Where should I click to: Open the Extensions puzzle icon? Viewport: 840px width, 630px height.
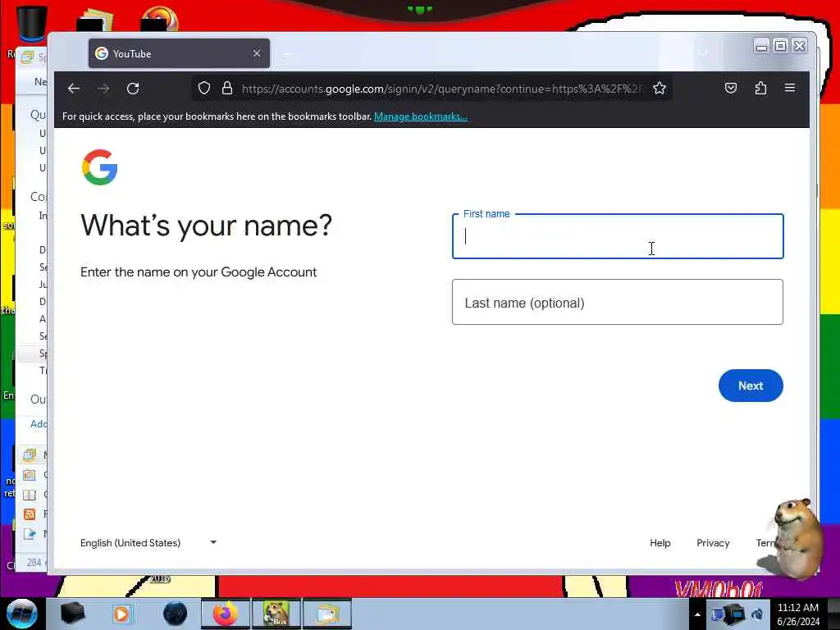click(760, 88)
